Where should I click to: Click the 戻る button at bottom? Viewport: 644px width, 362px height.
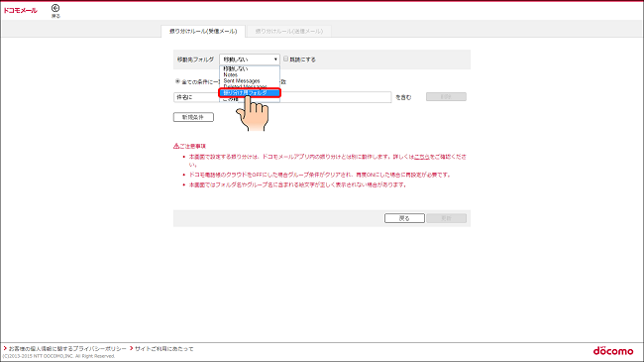(404, 218)
